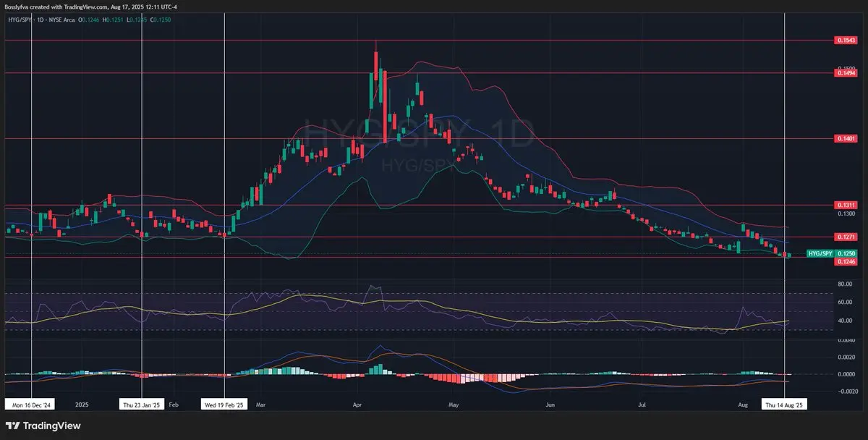Click the 0.1250 current price label

coord(846,253)
